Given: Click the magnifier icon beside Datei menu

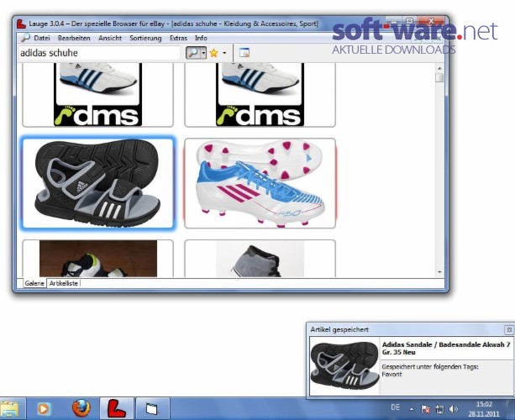Looking at the screenshot, I should (25, 38).
